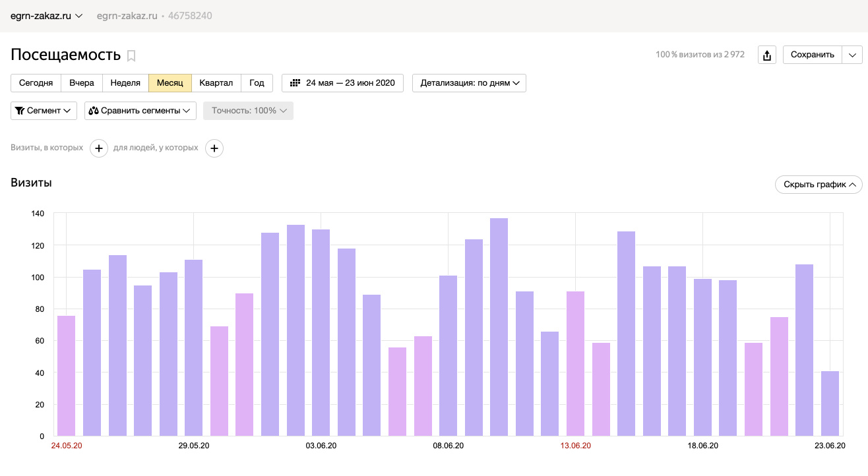This screenshot has width=868, height=476.
Task: Click the tallest bar near 10.06.20
Action: [499, 326]
